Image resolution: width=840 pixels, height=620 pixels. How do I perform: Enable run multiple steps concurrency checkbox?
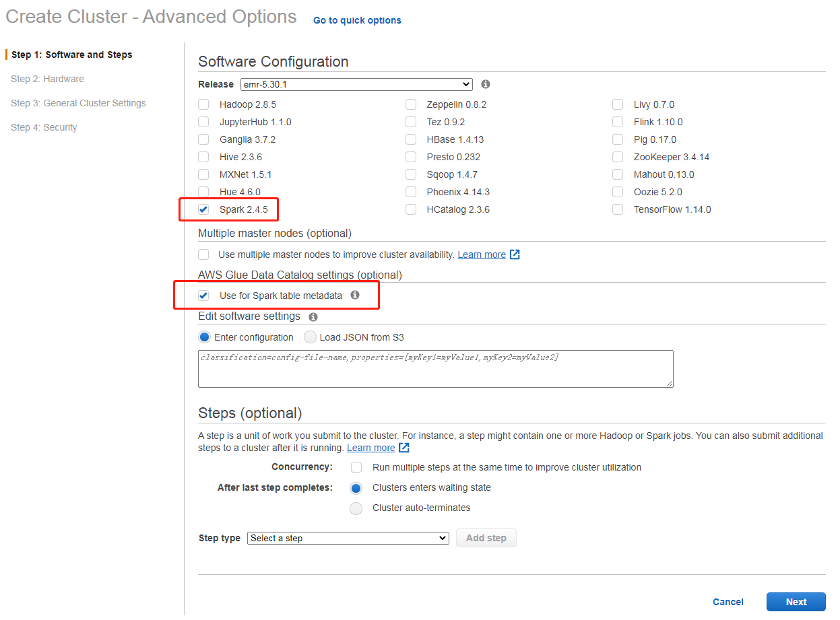click(x=356, y=467)
